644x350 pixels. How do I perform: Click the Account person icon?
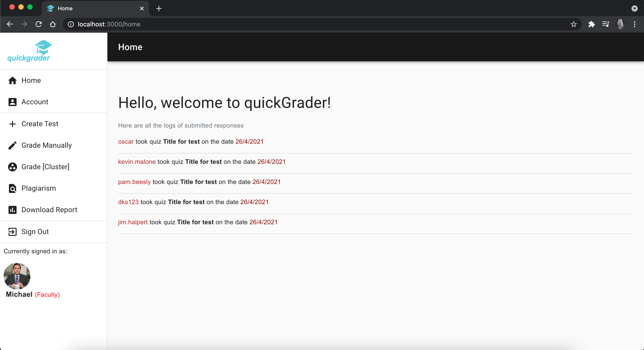pos(12,102)
